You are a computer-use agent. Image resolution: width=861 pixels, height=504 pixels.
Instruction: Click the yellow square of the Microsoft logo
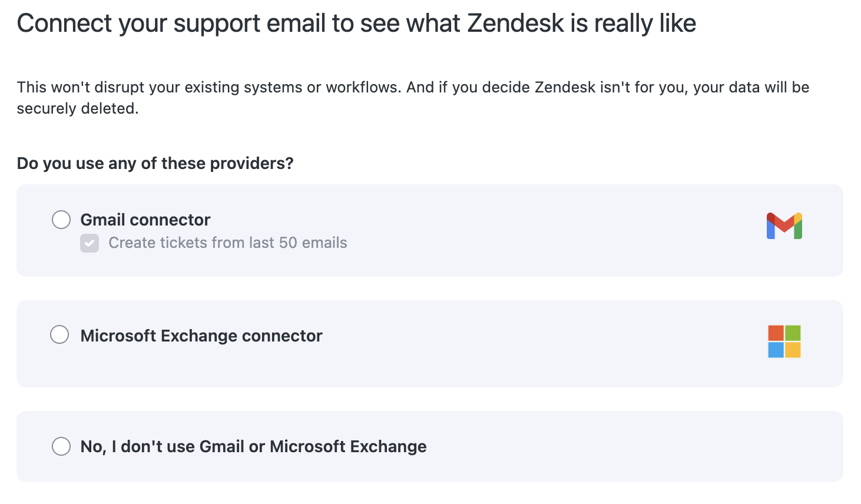coord(793,350)
